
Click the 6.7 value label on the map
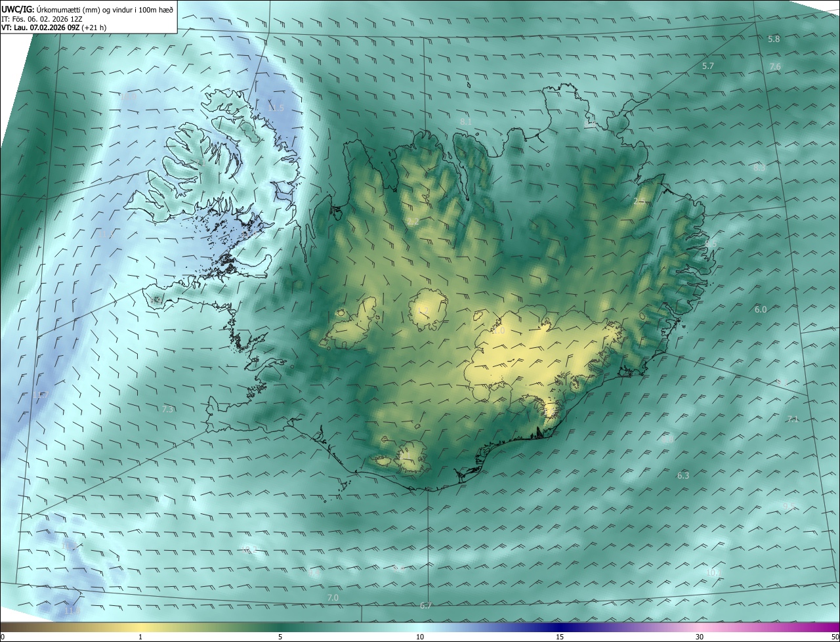point(426,606)
